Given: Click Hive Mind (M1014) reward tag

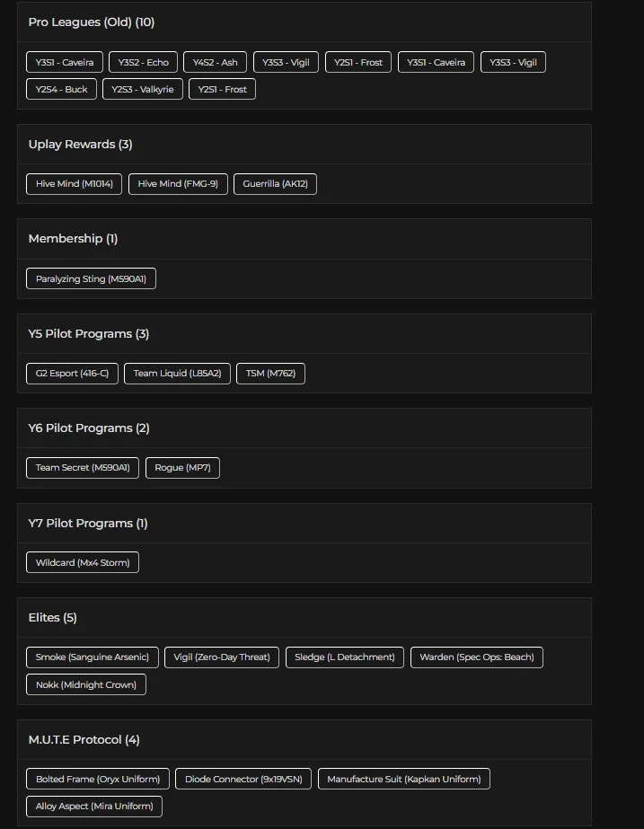Looking at the screenshot, I should coord(74,184).
